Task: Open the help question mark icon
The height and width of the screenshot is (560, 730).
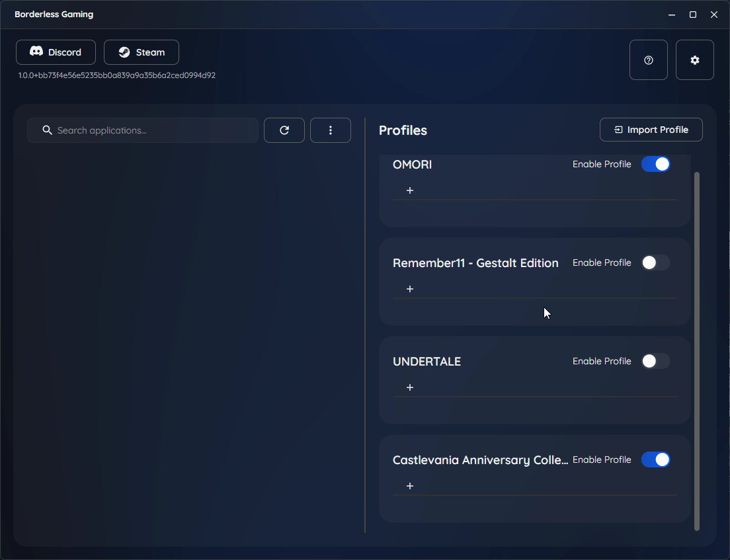Action: (648, 60)
